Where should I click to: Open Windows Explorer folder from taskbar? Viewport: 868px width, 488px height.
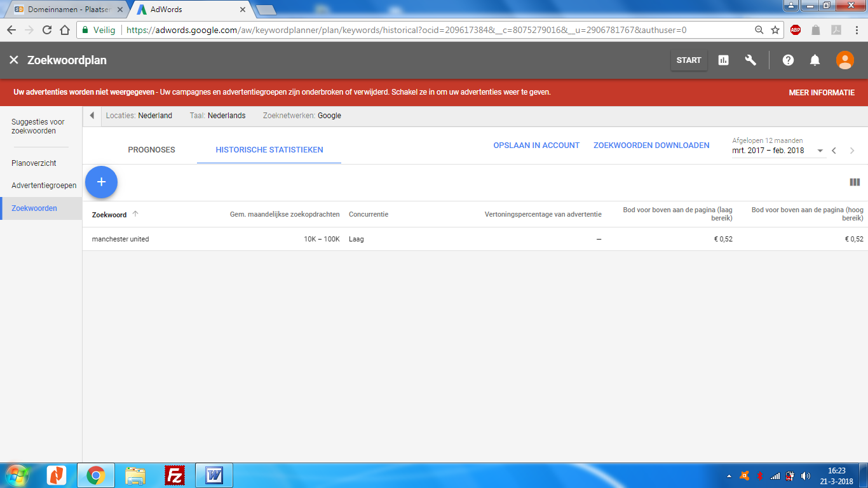pyautogui.click(x=135, y=475)
